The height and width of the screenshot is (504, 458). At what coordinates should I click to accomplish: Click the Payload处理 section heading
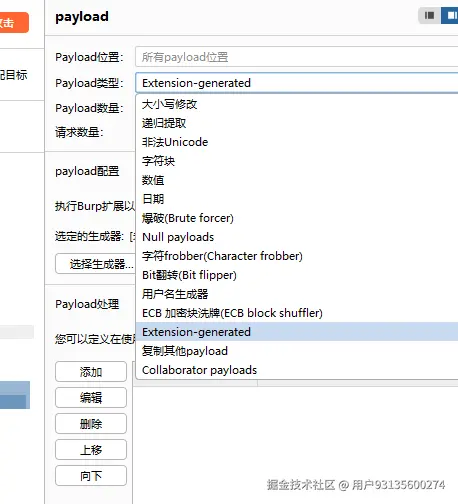(87, 304)
